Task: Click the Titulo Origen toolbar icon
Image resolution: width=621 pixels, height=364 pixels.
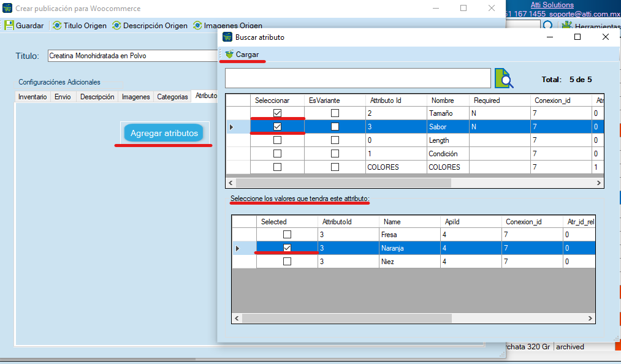Action: click(57, 25)
